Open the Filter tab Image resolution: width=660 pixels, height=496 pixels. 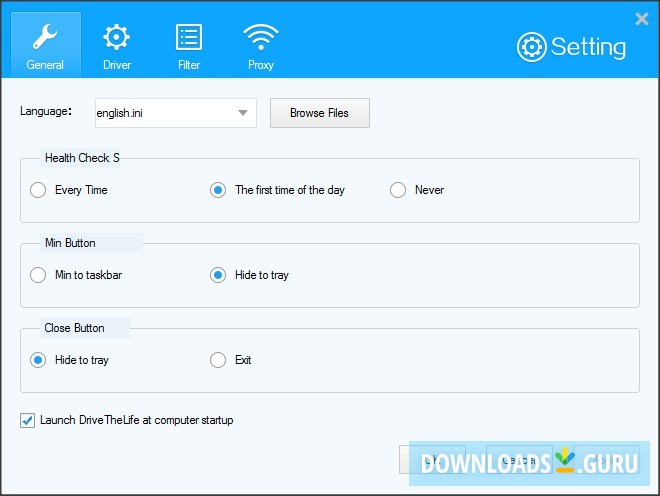click(x=189, y=45)
